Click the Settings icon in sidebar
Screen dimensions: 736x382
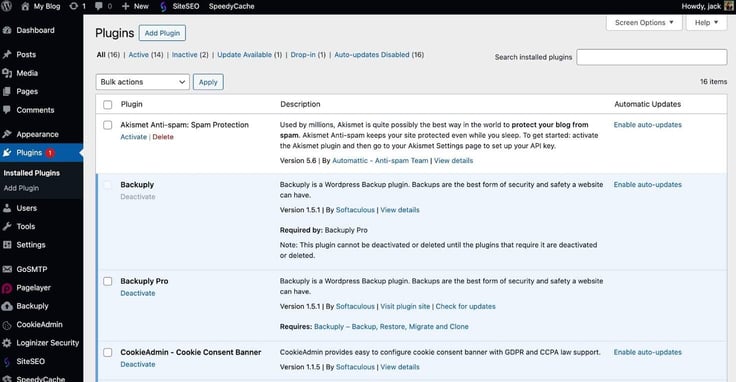(7, 244)
